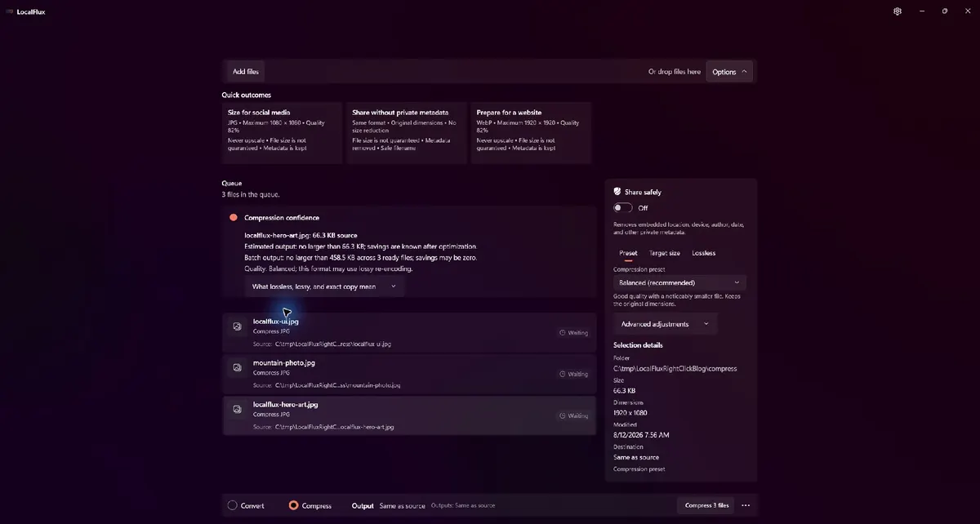Click the image icon for localflux-hero-art.jpg

237,410
